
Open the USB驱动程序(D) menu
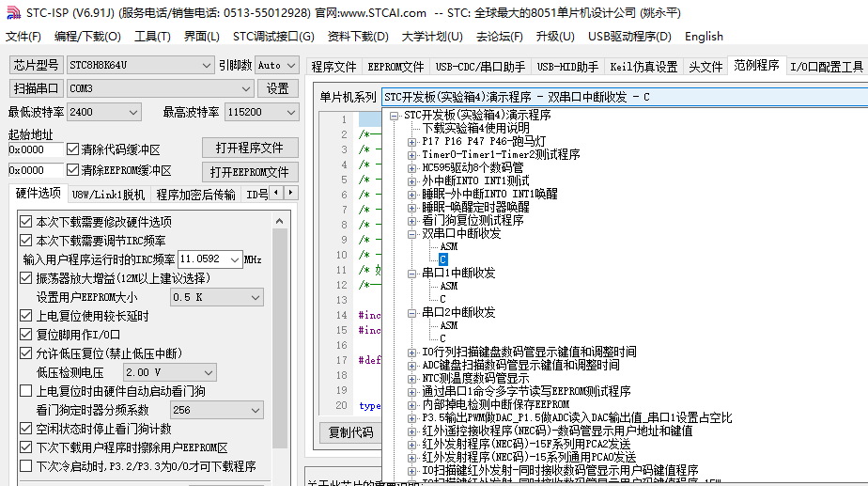(x=629, y=37)
